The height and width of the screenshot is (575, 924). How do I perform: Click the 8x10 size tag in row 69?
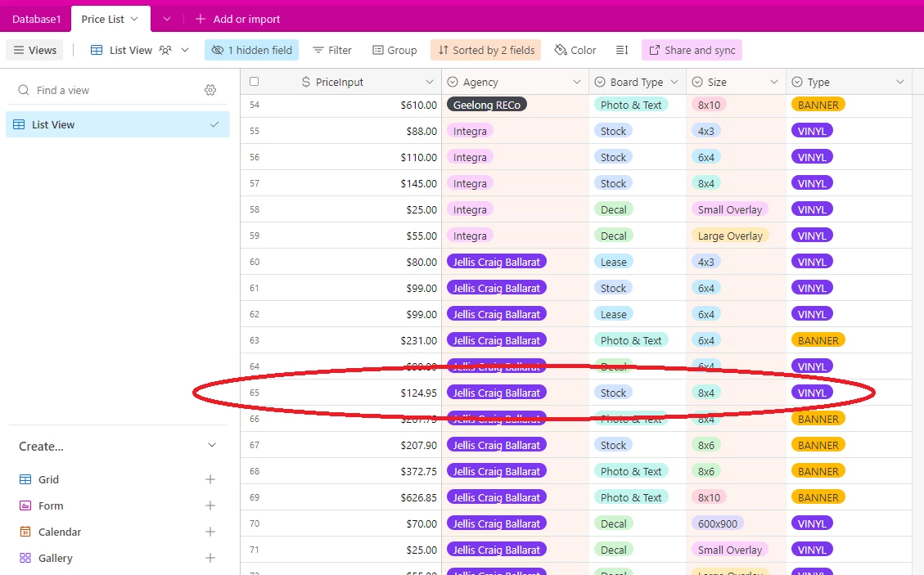(x=709, y=498)
